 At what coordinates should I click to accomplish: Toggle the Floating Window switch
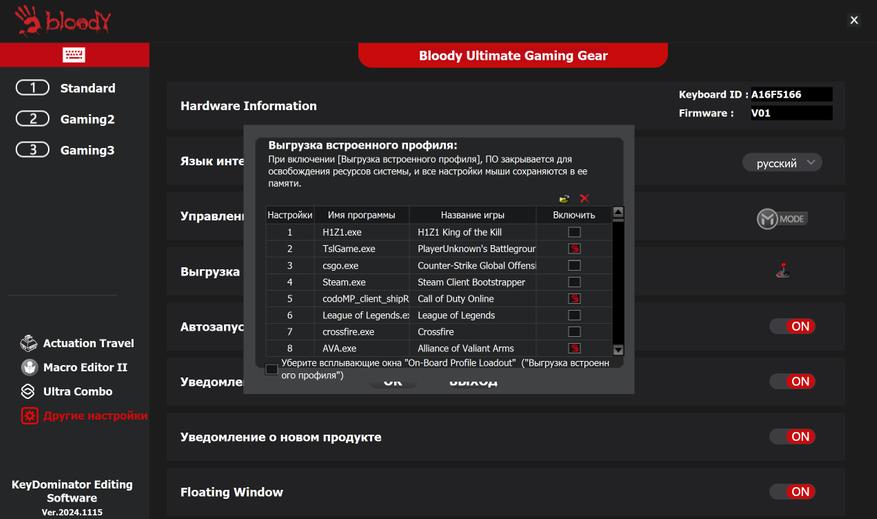click(793, 492)
